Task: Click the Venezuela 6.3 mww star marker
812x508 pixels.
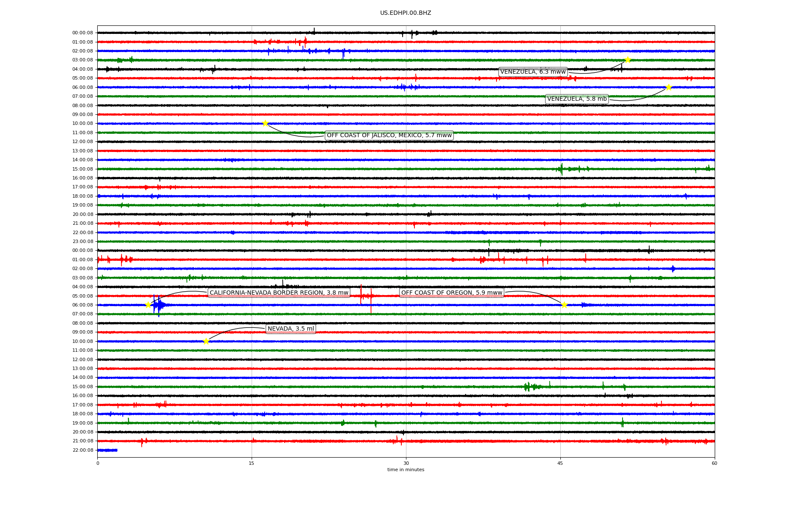Action: (x=628, y=60)
